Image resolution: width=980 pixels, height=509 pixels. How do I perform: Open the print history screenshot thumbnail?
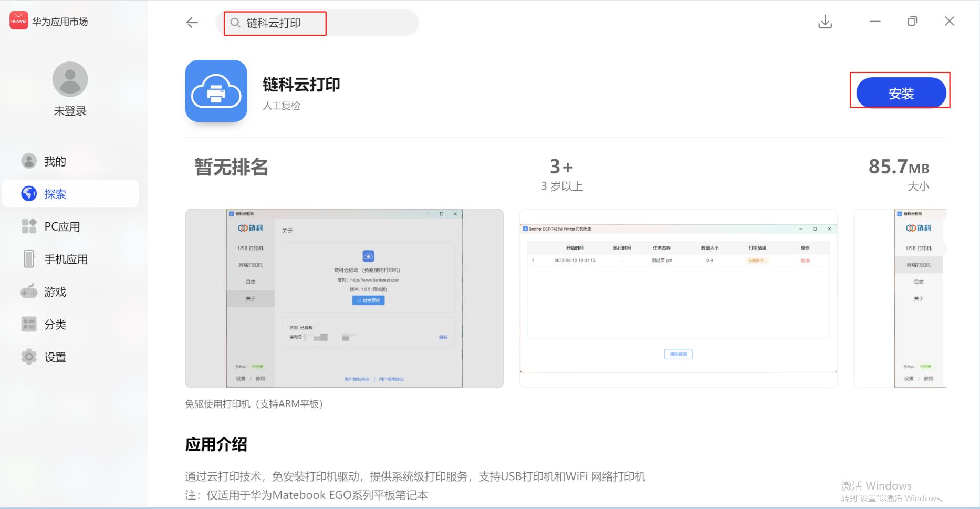tap(678, 298)
